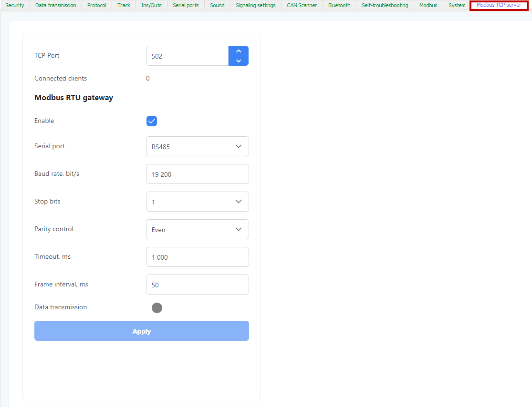Go to the Bluetooth tab
This screenshot has height=407, width=532.
click(339, 5)
